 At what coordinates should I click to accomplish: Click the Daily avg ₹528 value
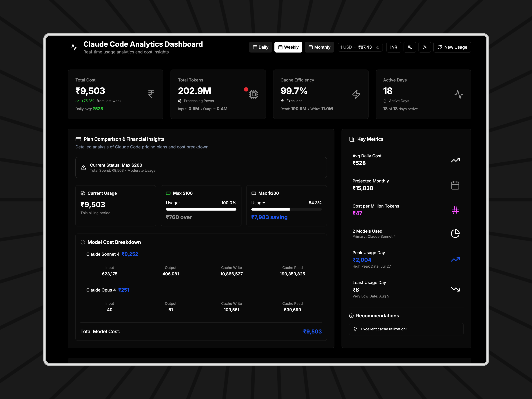[98, 109]
